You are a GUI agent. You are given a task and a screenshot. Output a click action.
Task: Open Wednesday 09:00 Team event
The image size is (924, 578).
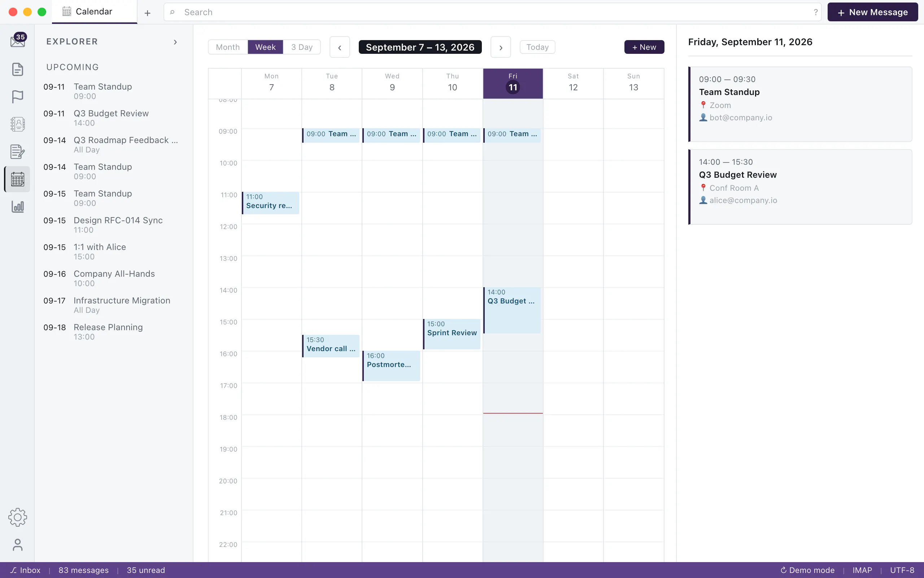click(391, 135)
